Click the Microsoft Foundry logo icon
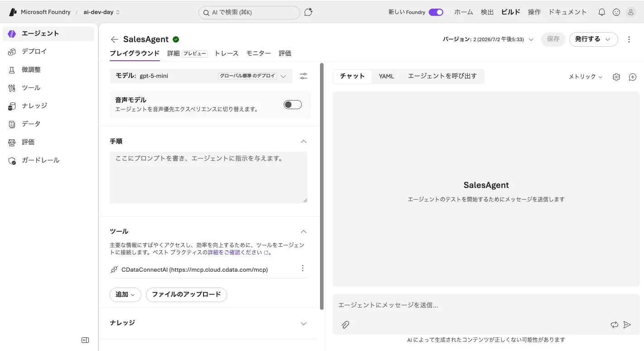This screenshot has width=644, height=351. pyautogui.click(x=13, y=12)
